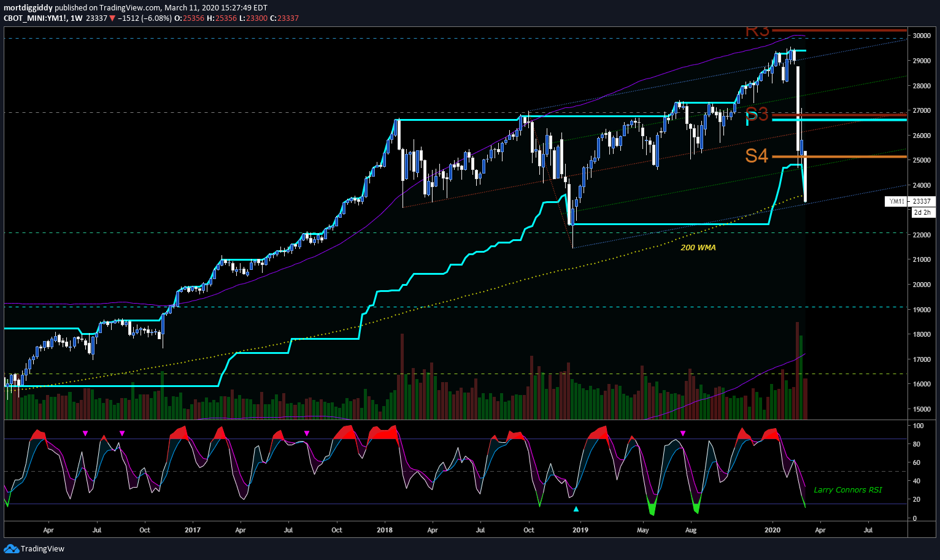
Task: Click the May label on the time axis
Action: [642, 530]
